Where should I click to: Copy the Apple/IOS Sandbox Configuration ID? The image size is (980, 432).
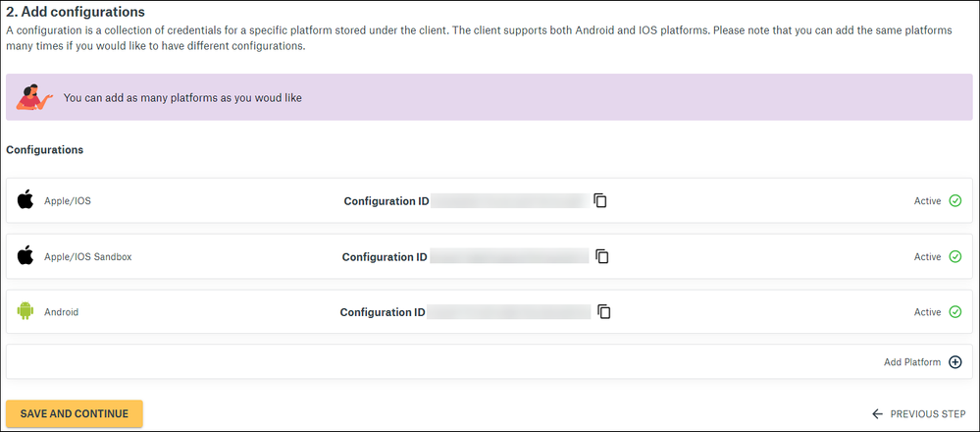click(602, 256)
